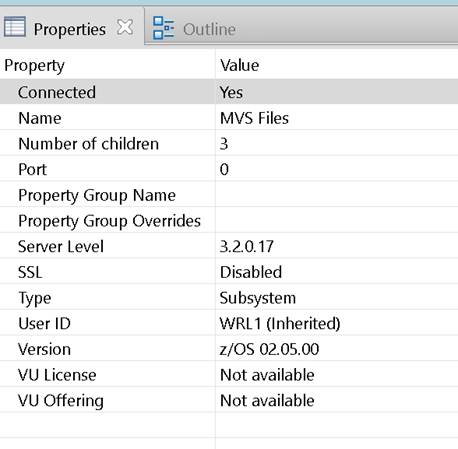The height and width of the screenshot is (449, 458).
Task: Click the Outline view icon
Action: [x=163, y=28]
